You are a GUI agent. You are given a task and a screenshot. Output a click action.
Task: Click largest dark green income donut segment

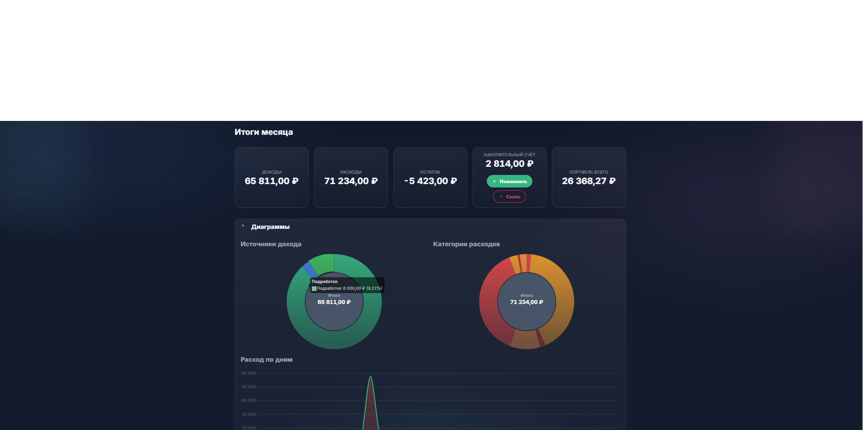[x=334, y=340]
